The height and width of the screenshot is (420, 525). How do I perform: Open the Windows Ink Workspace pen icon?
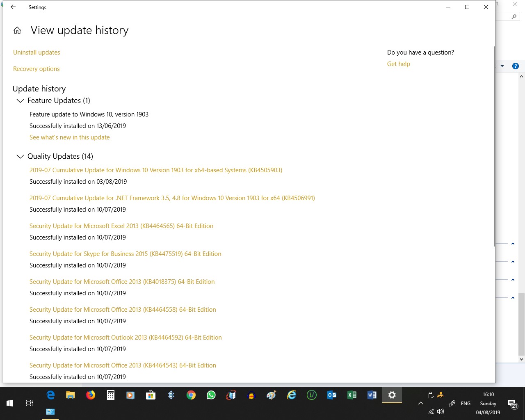click(452, 403)
